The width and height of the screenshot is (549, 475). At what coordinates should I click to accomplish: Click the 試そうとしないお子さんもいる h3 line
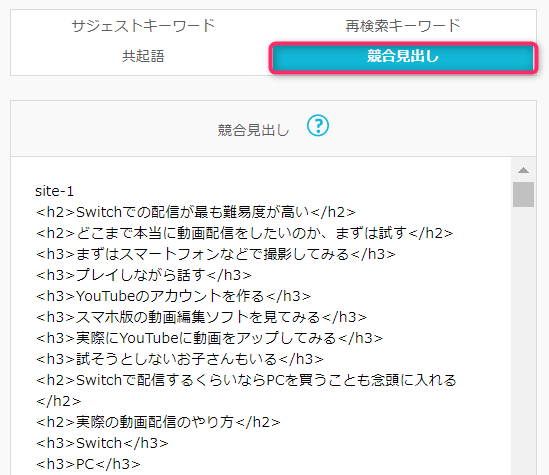179,359
